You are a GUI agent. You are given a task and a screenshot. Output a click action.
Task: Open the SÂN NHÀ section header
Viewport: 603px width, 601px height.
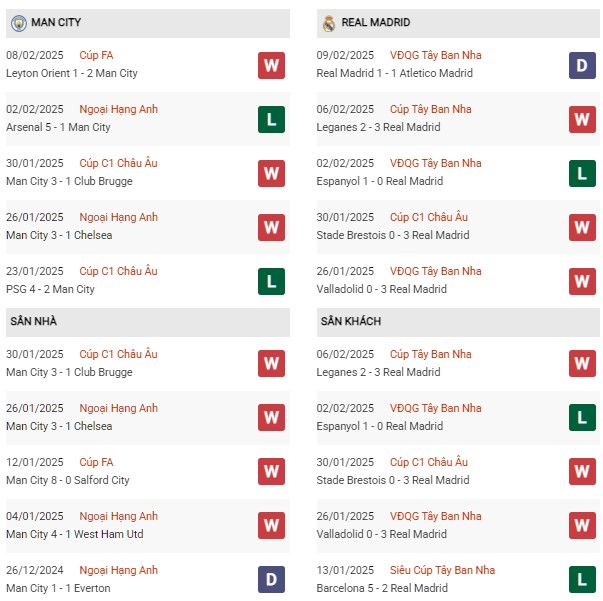[x=148, y=322]
